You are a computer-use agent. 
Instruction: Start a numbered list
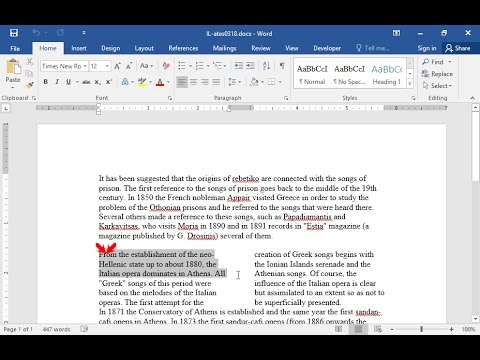(x=200, y=66)
